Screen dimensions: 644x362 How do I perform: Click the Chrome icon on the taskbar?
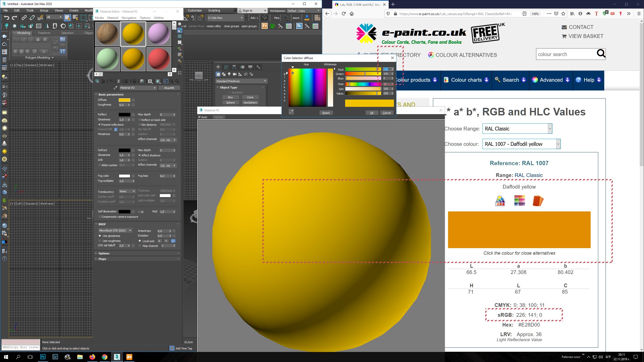[105, 357]
